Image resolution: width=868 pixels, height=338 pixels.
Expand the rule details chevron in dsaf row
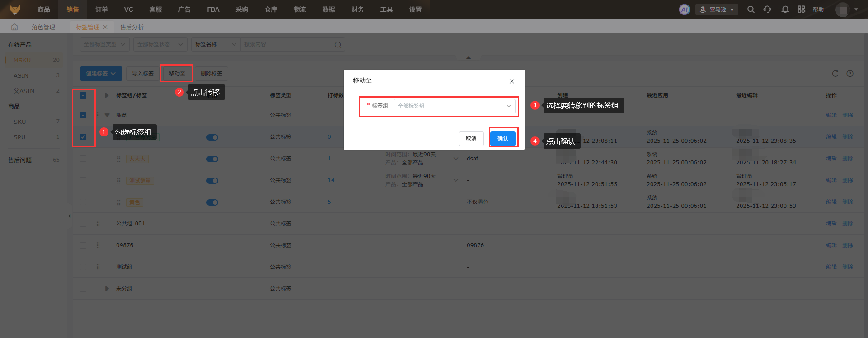456,159
